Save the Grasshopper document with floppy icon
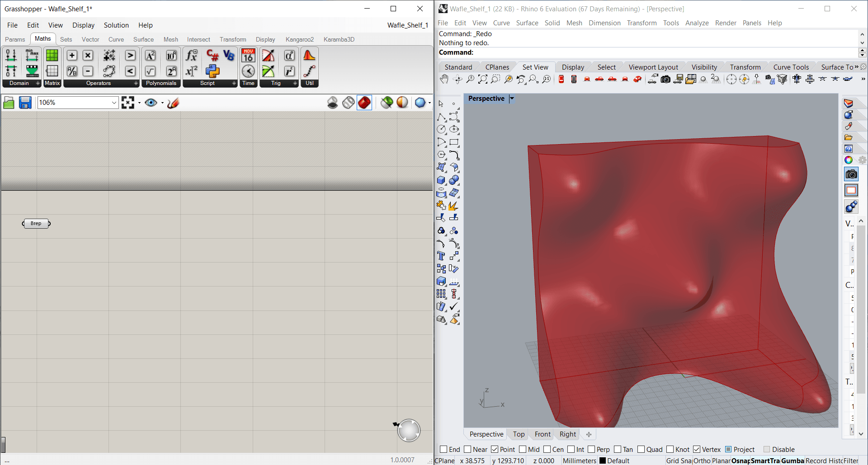This screenshot has height=465, width=868. coord(25,103)
